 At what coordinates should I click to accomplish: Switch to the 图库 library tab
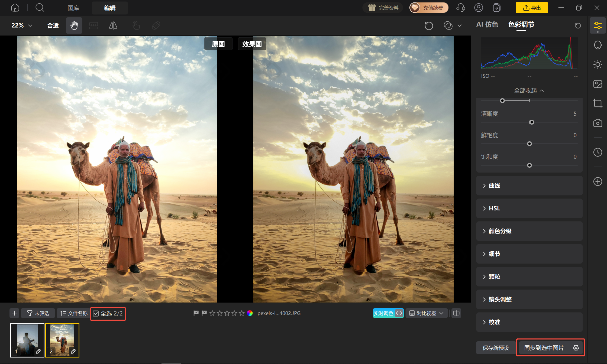pyautogui.click(x=73, y=8)
